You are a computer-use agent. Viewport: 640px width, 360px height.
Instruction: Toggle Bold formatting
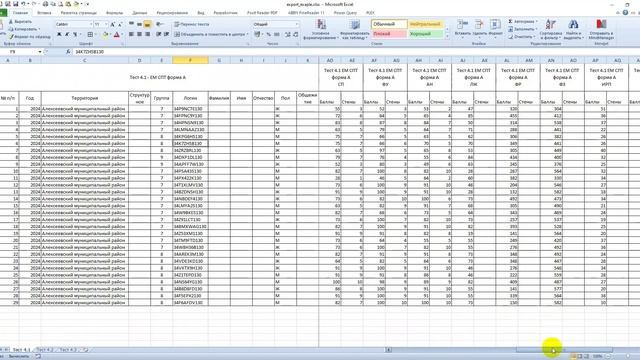click(x=59, y=35)
